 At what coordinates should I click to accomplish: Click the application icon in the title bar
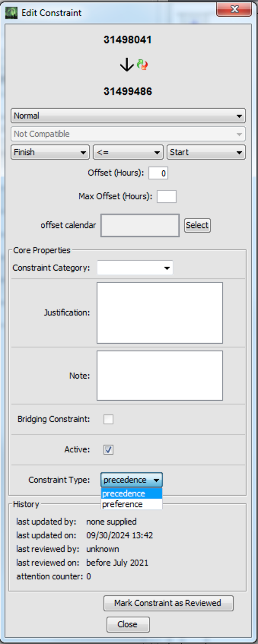tap(11, 13)
